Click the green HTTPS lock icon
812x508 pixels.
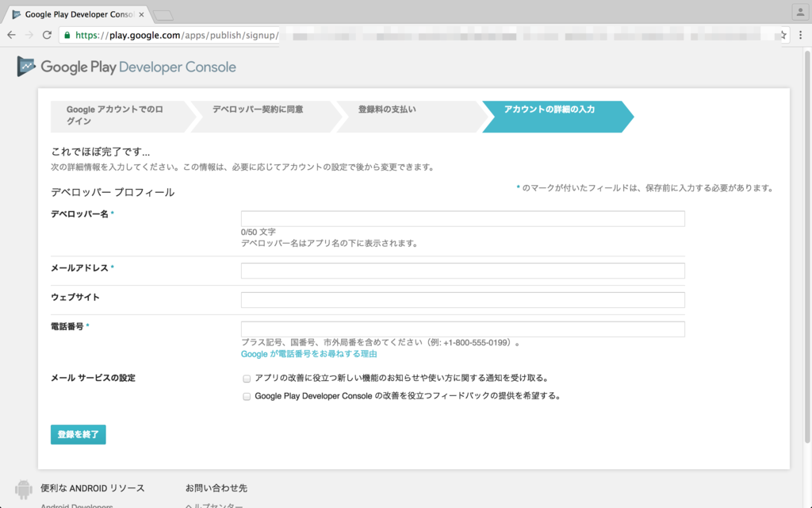point(67,35)
